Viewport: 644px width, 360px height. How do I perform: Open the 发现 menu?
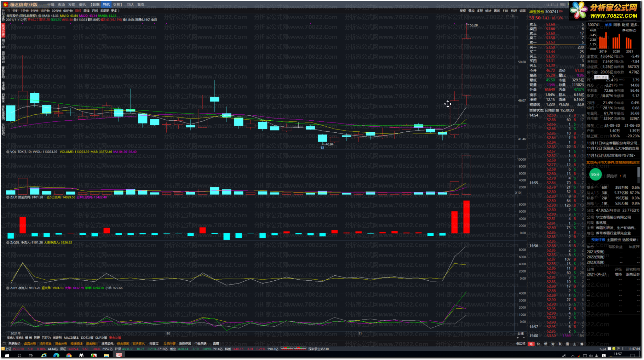point(72,5)
